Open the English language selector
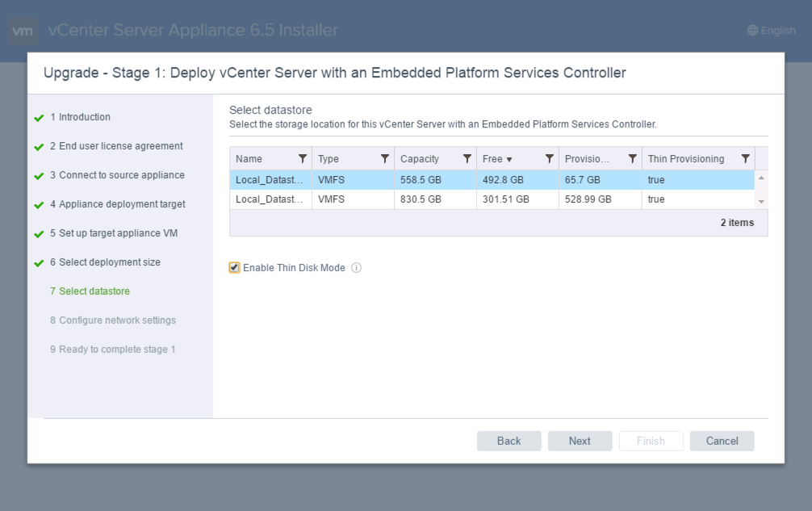The image size is (812, 511). [x=772, y=31]
